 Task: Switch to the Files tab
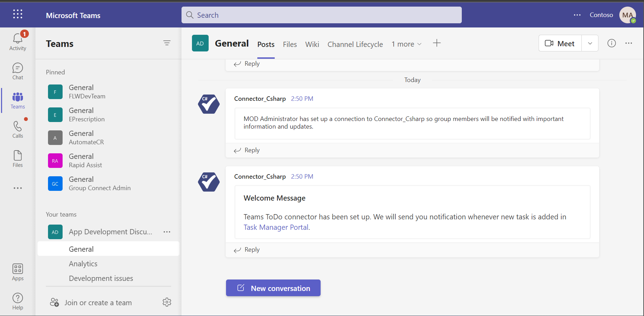290,44
